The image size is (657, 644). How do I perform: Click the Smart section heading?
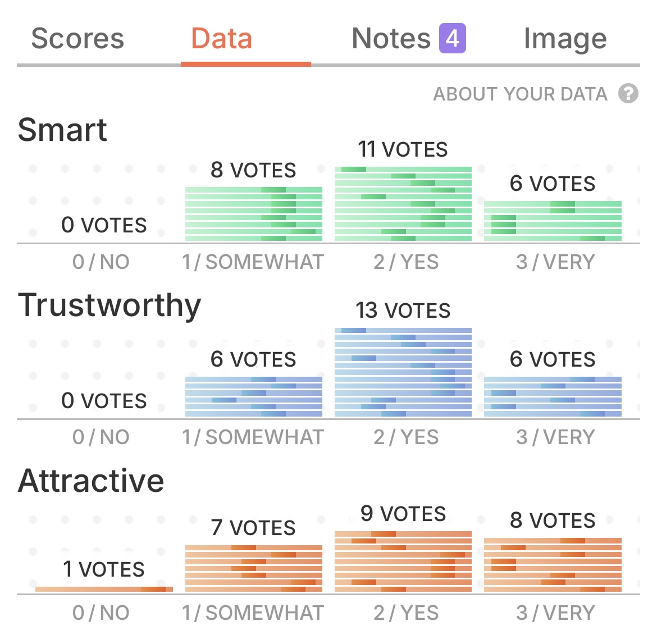point(62,130)
